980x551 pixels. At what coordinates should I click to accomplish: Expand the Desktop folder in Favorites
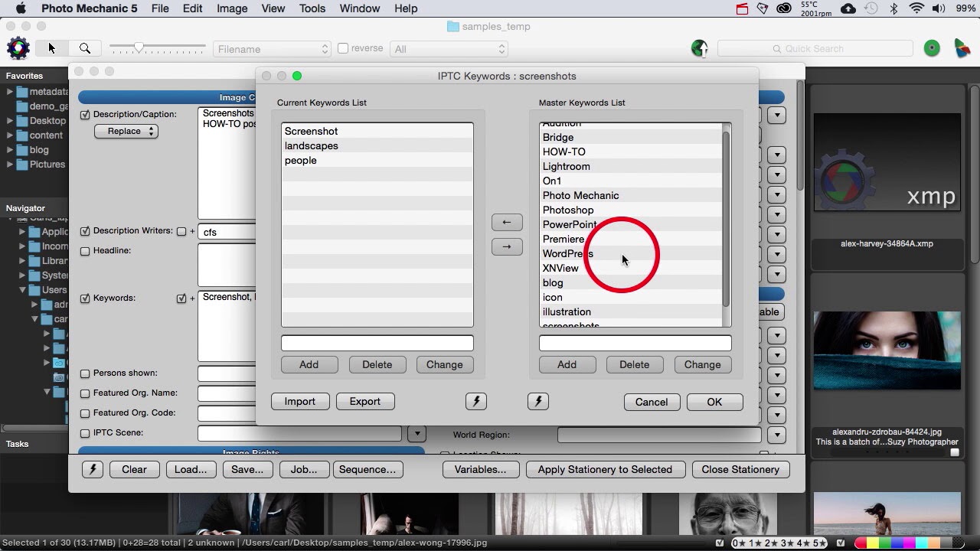[x=10, y=120]
